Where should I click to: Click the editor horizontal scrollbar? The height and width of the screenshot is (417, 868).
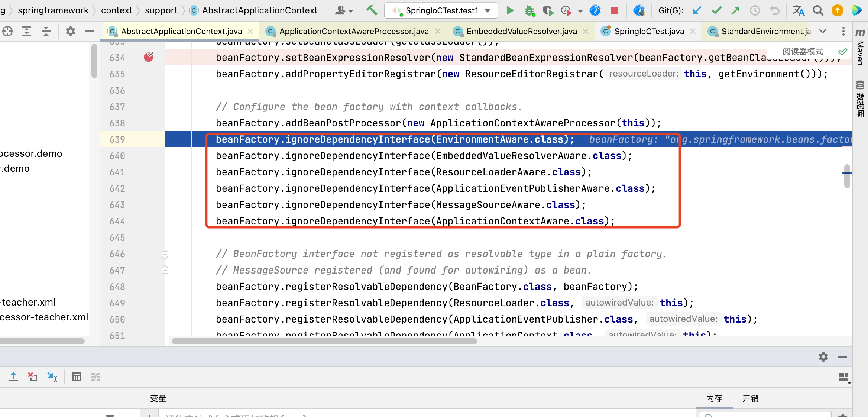(x=324, y=341)
